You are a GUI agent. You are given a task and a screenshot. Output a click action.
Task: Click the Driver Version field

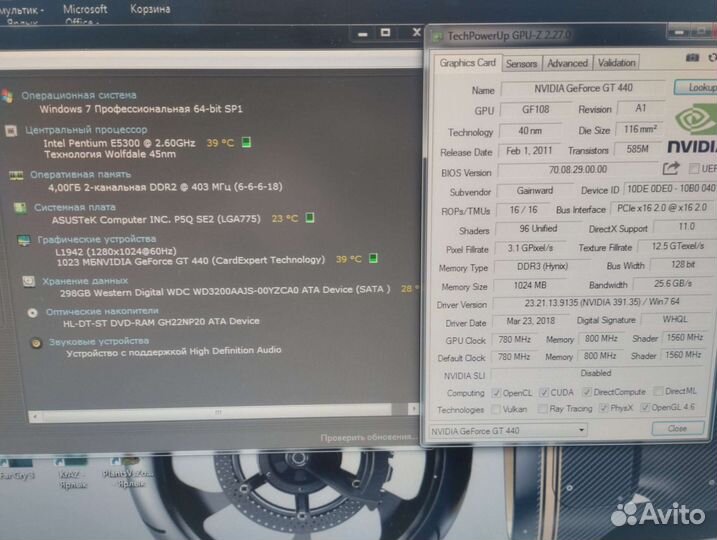pyautogui.click(x=602, y=302)
